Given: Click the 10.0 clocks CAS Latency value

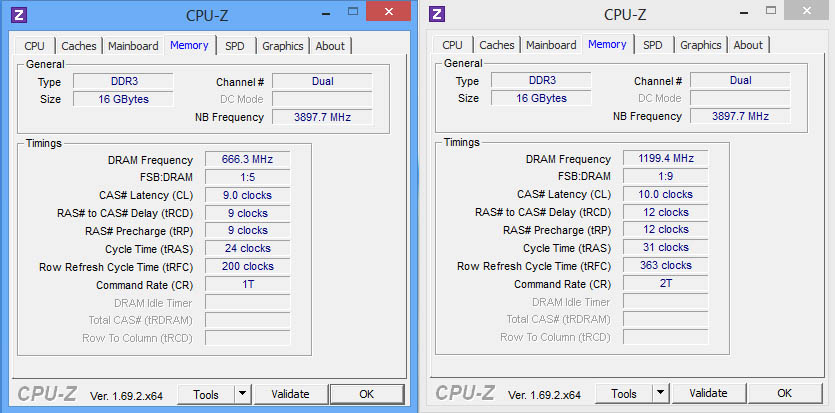Looking at the screenshot, I should pyautogui.click(x=666, y=194).
